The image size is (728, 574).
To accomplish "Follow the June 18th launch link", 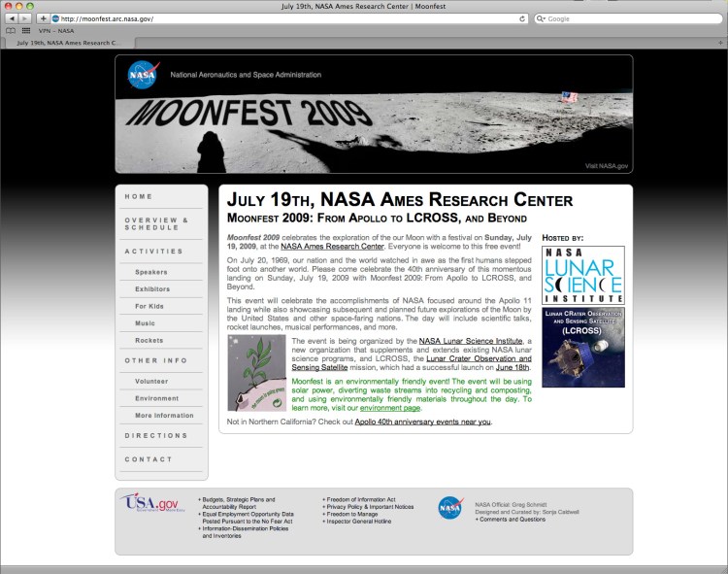I will click(513, 367).
